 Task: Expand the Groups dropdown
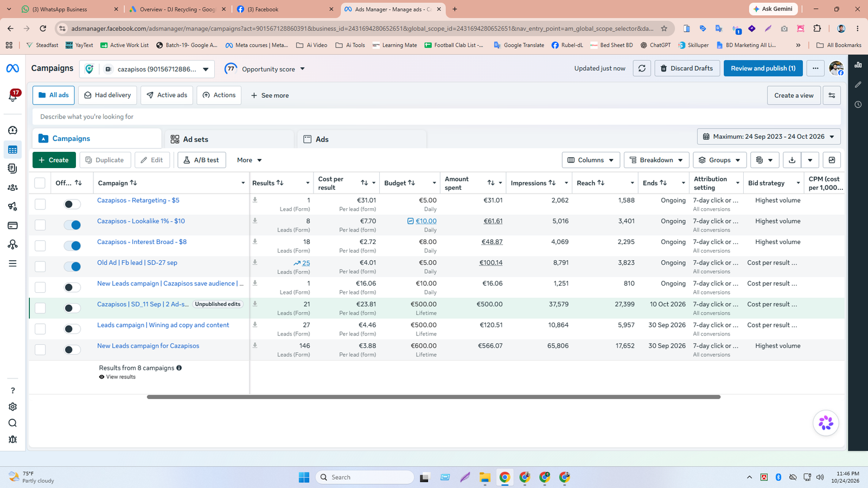click(x=719, y=160)
